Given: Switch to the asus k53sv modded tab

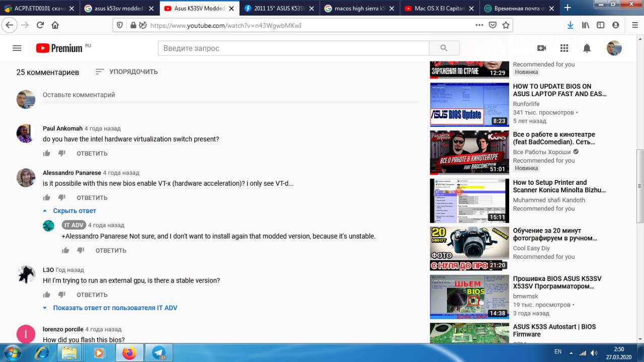Looking at the screenshot, I should point(120,8).
